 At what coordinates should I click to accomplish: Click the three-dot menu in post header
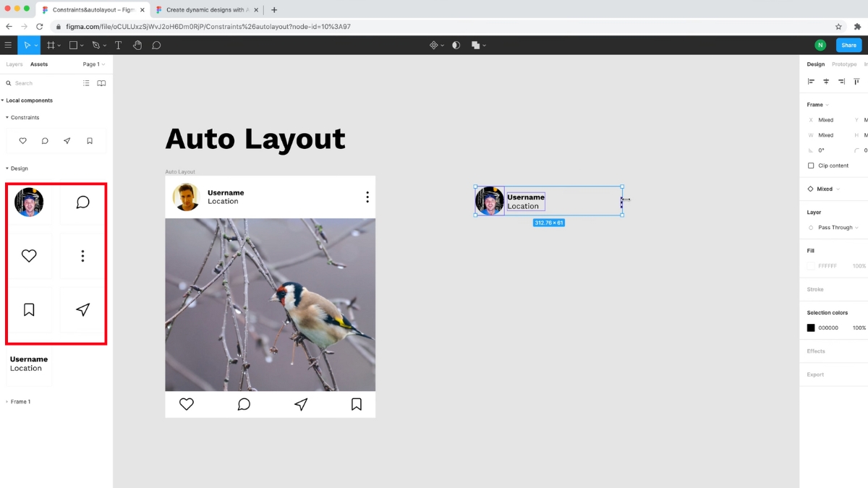[x=367, y=197]
